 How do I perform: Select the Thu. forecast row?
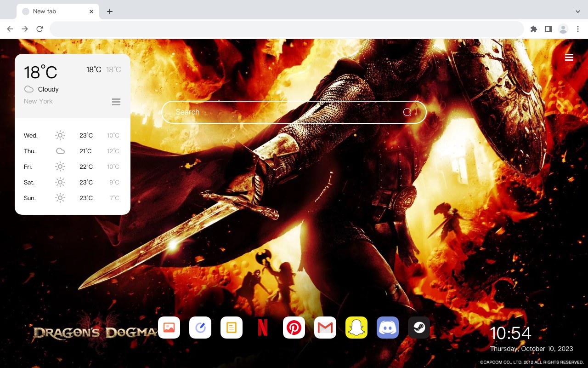pos(73,151)
